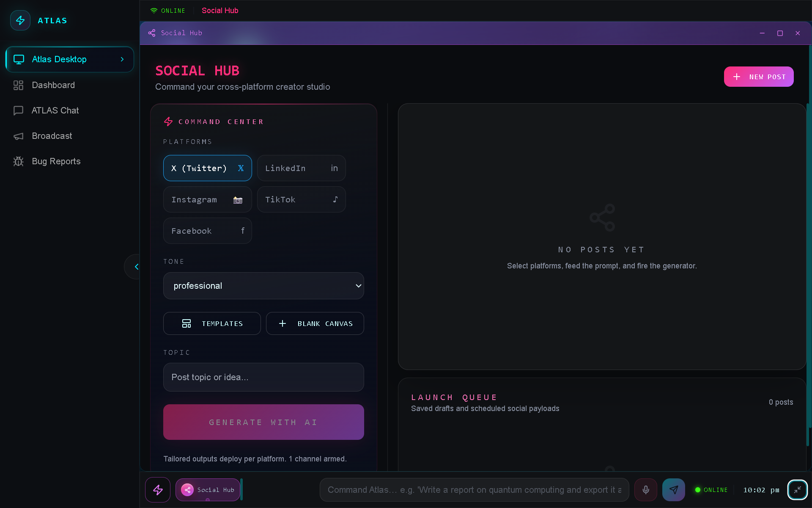This screenshot has height=508, width=812.
Task: Open Templates
Action: (212, 323)
